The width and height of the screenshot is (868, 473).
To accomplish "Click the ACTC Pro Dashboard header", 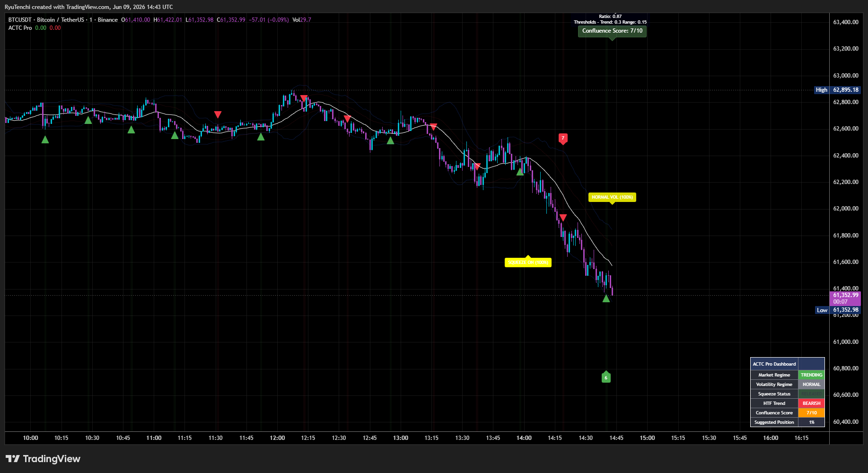I will 774,364.
